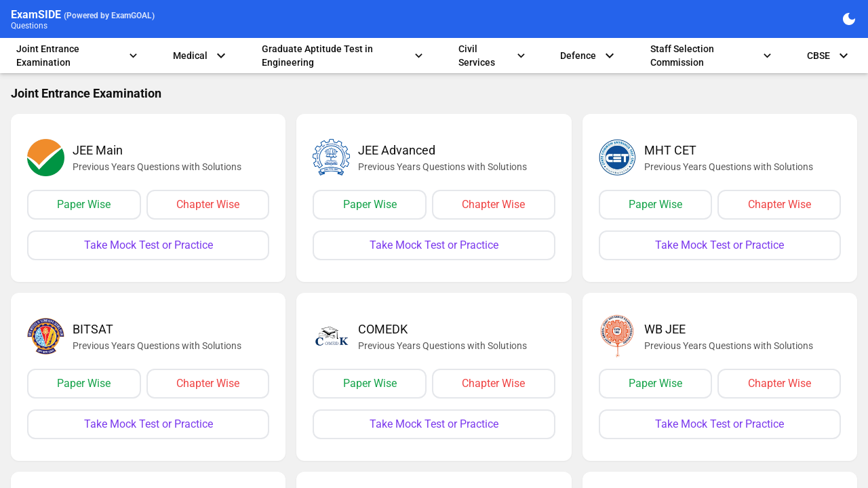Expand the CBSE menu chevron

coord(844,56)
